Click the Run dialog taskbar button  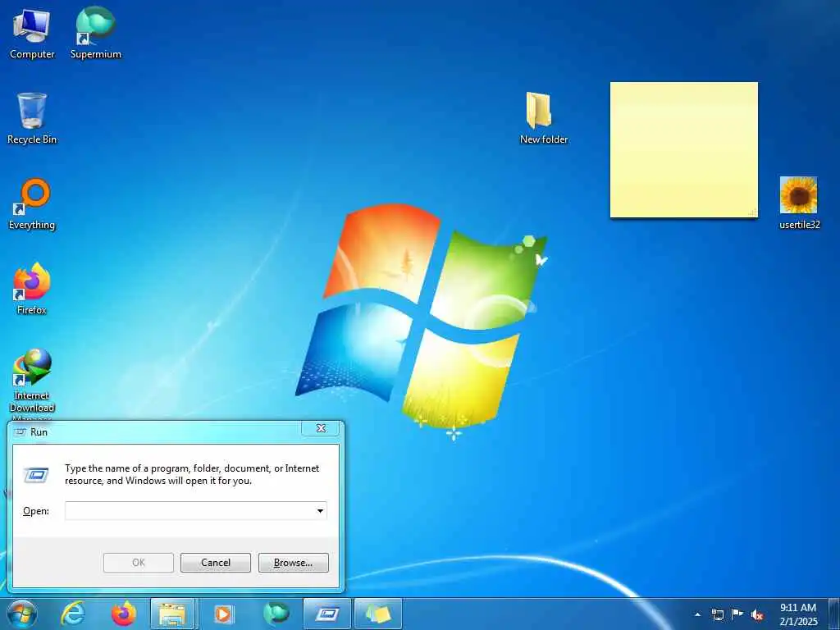click(326, 614)
